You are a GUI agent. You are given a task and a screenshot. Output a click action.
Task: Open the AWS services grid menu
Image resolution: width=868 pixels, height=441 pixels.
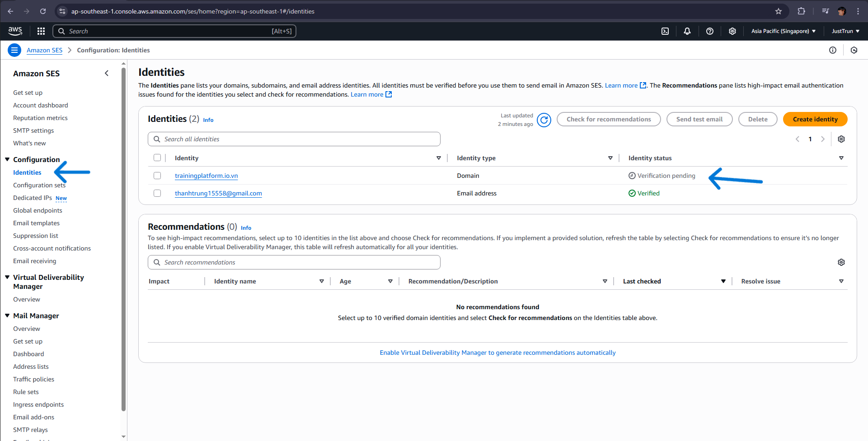(x=41, y=31)
